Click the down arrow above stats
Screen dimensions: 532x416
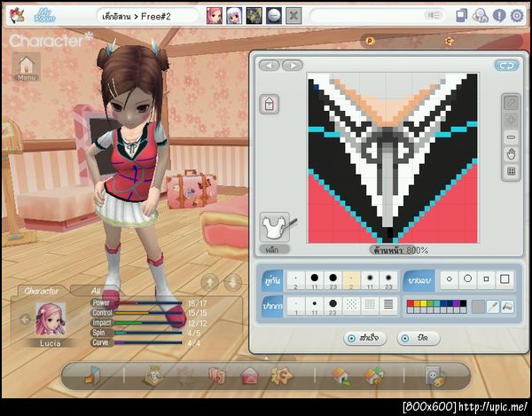coord(232,282)
